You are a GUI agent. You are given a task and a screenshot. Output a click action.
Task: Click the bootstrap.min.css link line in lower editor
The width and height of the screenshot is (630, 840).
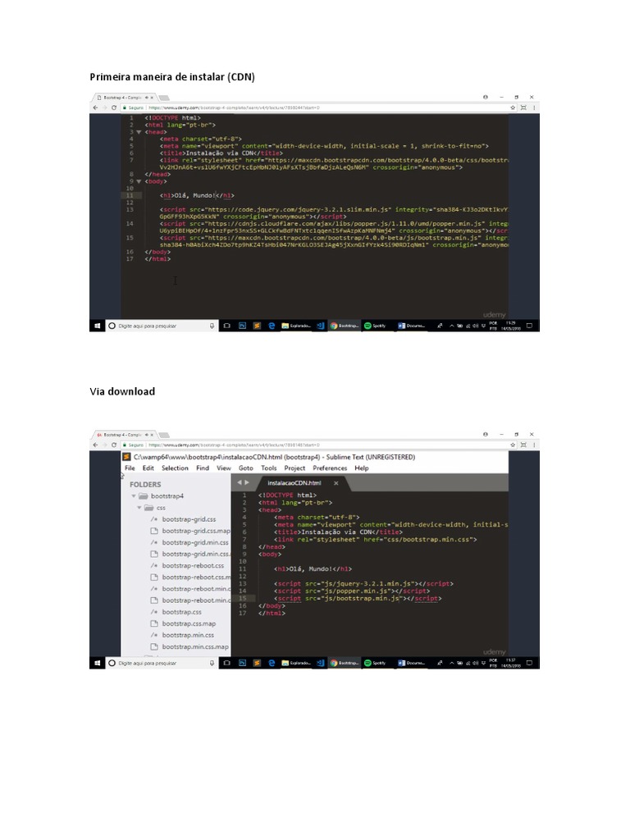[x=375, y=540]
